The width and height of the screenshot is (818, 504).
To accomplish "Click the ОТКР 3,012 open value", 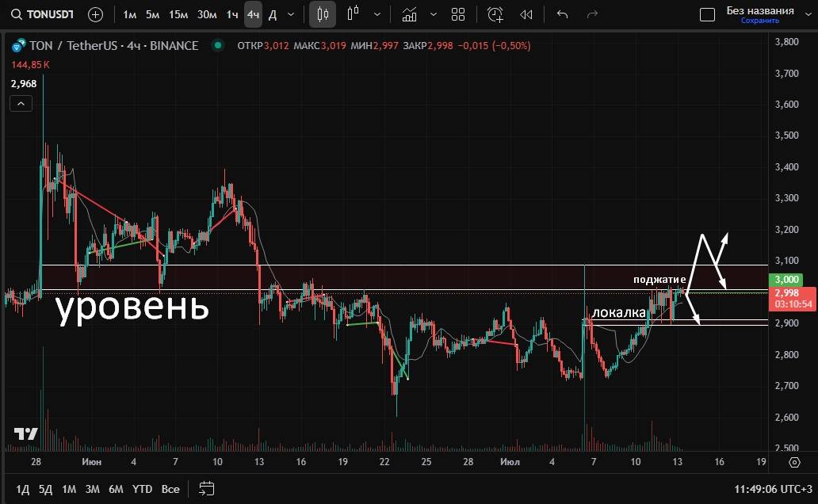I will pyautogui.click(x=263, y=46).
